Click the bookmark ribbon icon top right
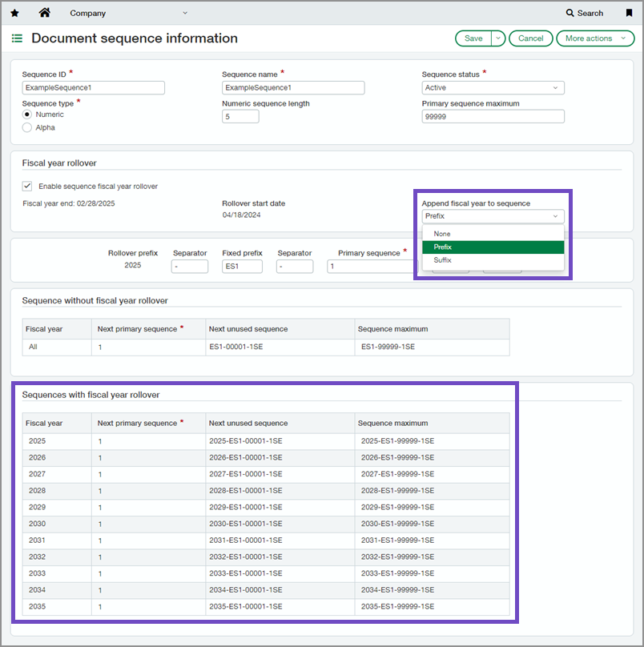This screenshot has height=647, width=644. point(629,13)
